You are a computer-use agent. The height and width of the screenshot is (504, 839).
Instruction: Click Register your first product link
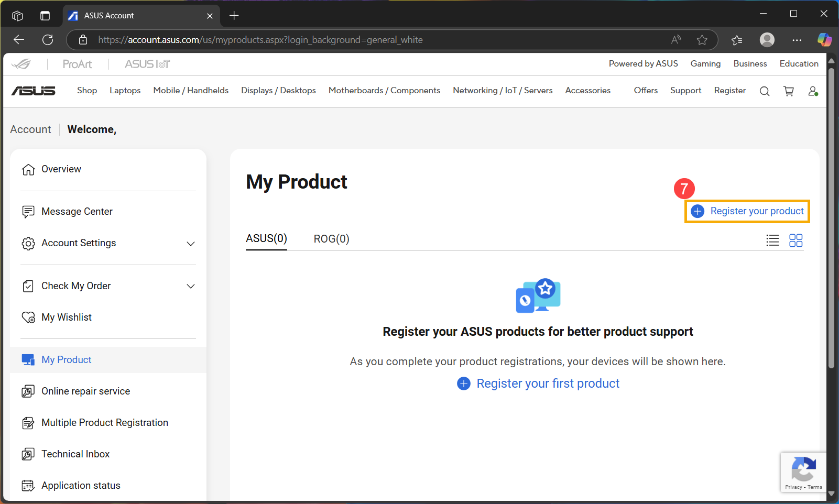538,384
